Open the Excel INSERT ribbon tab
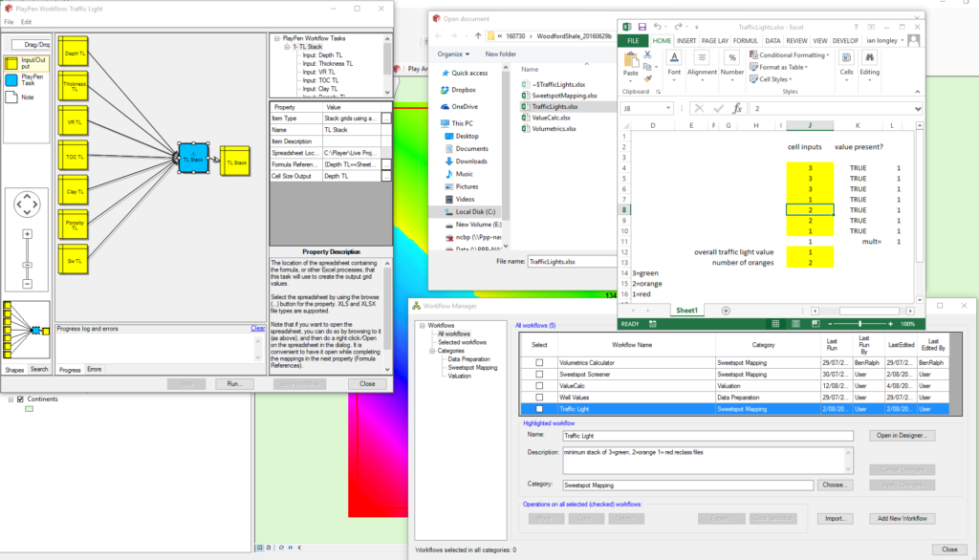 click(x=686, y=41)
